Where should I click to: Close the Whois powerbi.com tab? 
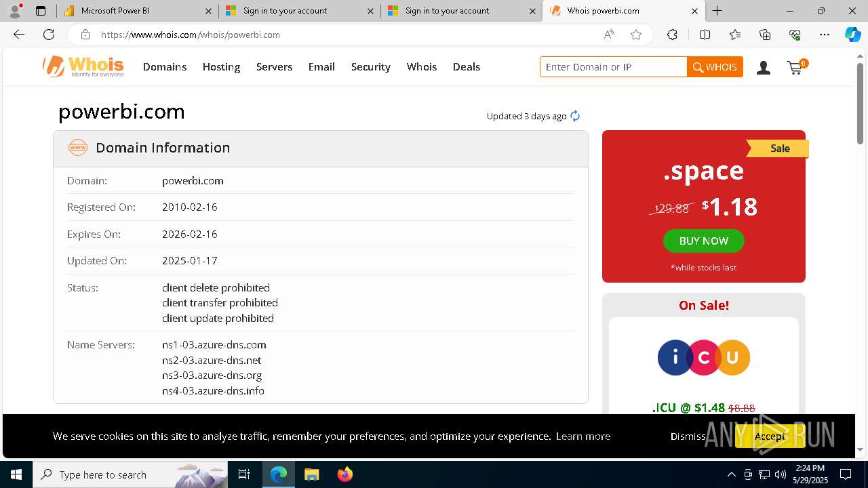point(694,11)
